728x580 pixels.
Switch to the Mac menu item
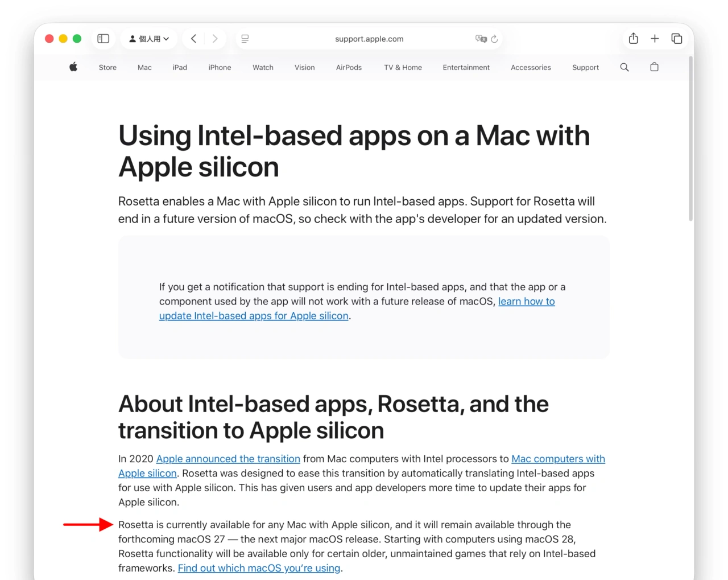[144, 67]
